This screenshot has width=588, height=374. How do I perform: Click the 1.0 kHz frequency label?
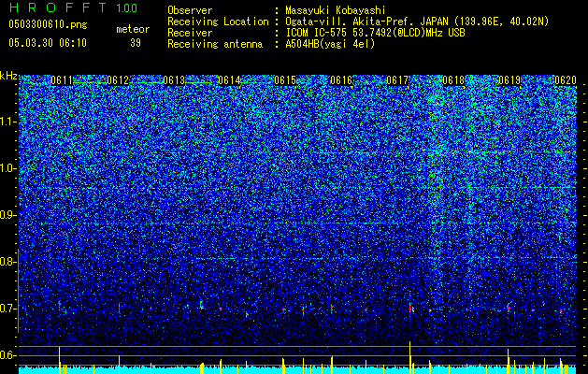click(7, 168)
